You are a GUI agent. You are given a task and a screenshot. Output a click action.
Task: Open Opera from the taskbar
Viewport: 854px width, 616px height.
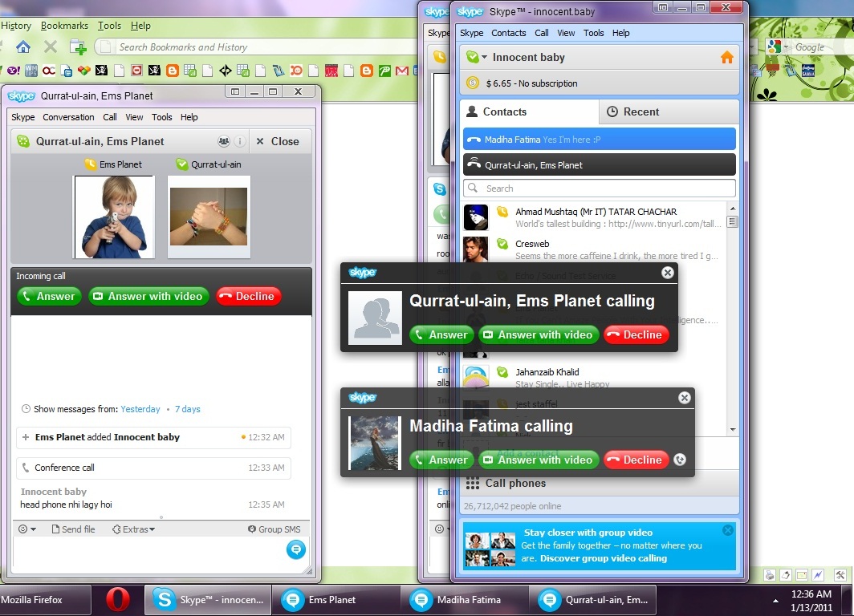click(x=118, y=600)
